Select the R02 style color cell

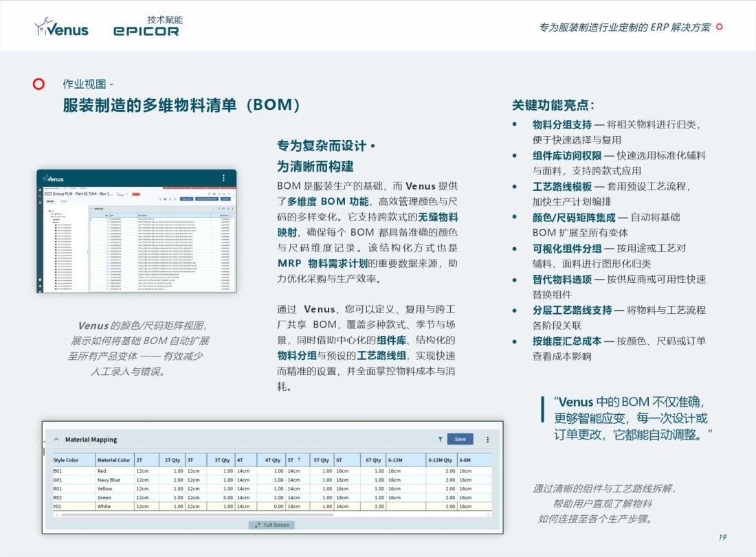coord(74,497)
